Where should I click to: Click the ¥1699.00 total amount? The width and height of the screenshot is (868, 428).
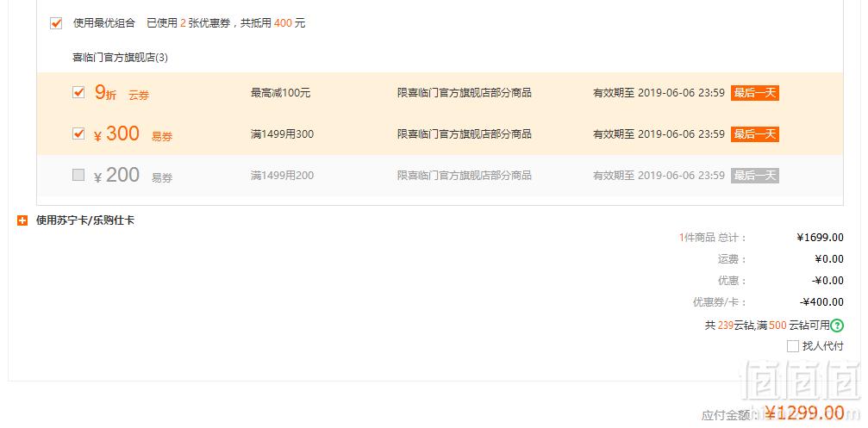coord(821,238)
